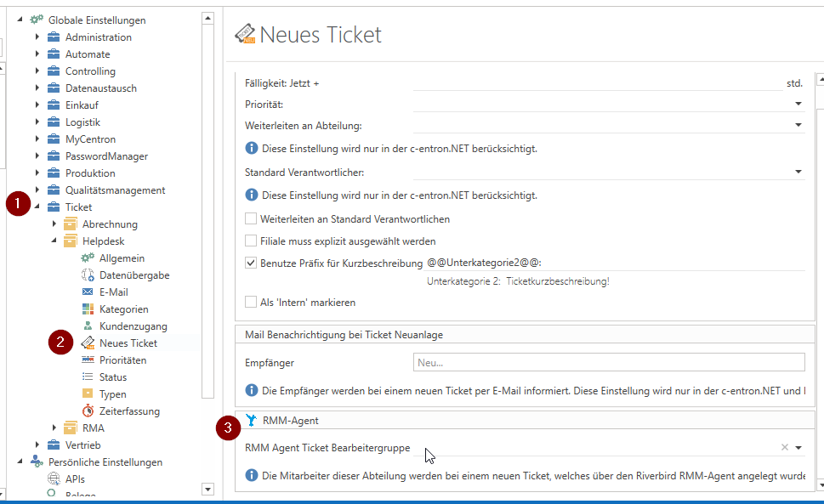Viewport: 824px width, 504px height.
Task: Click the Abrechnung folder entry
Action: [x=109, y=224]
